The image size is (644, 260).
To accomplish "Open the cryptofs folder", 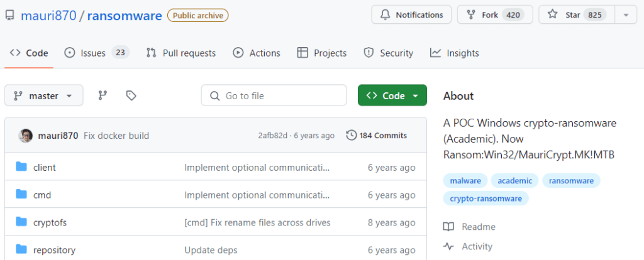I will (x=50, y=223).
